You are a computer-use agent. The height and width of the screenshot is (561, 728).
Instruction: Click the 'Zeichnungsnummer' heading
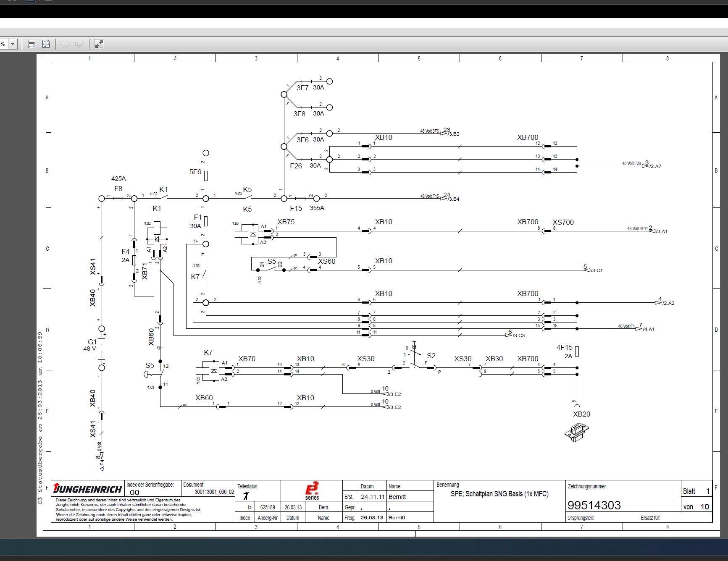(587, 487)
